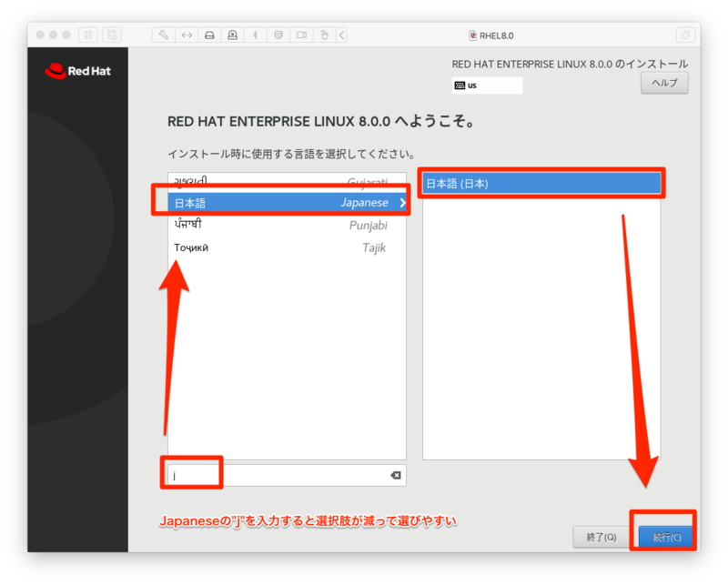Select 日本語 Japanese in language list

tap(287, 202)
